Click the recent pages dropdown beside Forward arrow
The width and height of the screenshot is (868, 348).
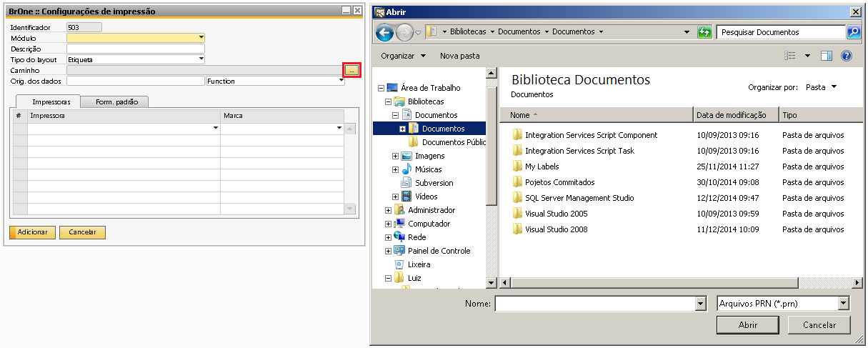pos(419,33)
